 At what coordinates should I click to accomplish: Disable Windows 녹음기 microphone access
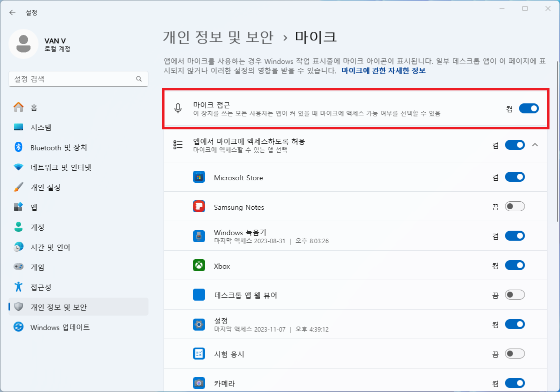515,236
